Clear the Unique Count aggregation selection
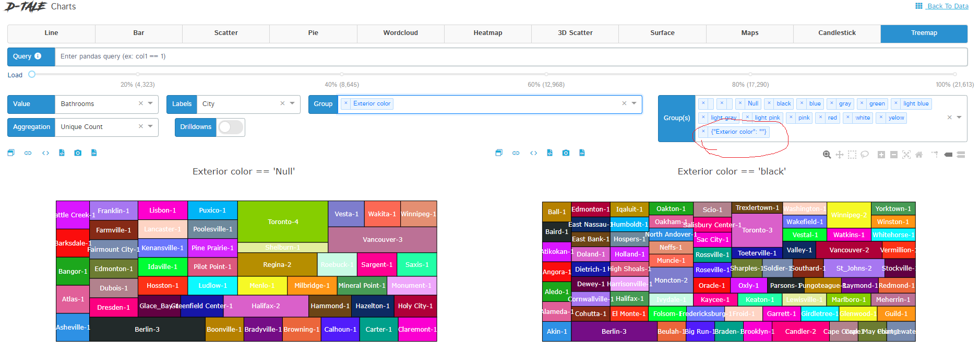 pos(141,126)
